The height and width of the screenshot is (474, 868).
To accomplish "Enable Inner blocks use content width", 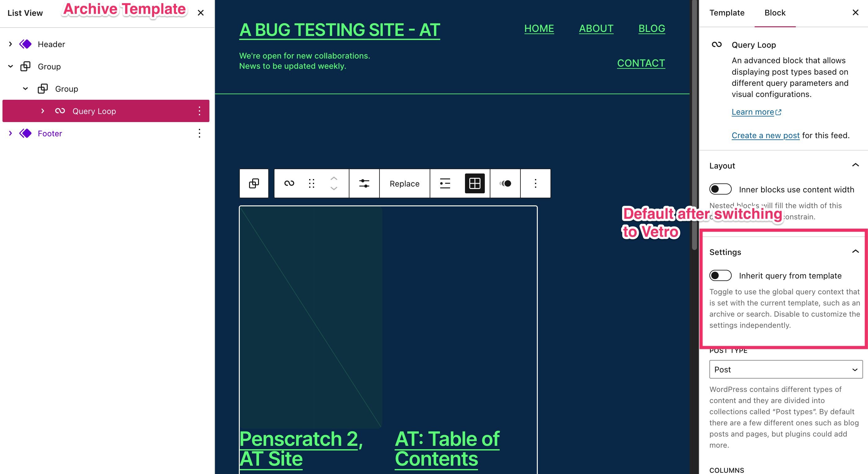I will click(x=721, y=189).
